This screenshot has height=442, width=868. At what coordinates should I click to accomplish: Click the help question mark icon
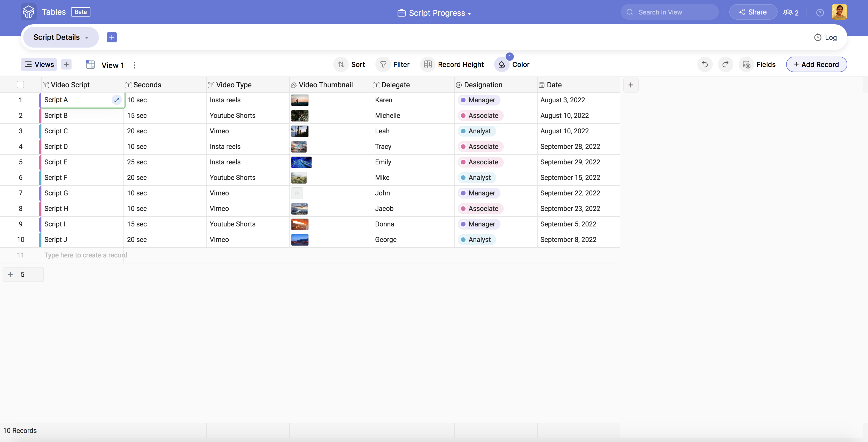(820, 13)
